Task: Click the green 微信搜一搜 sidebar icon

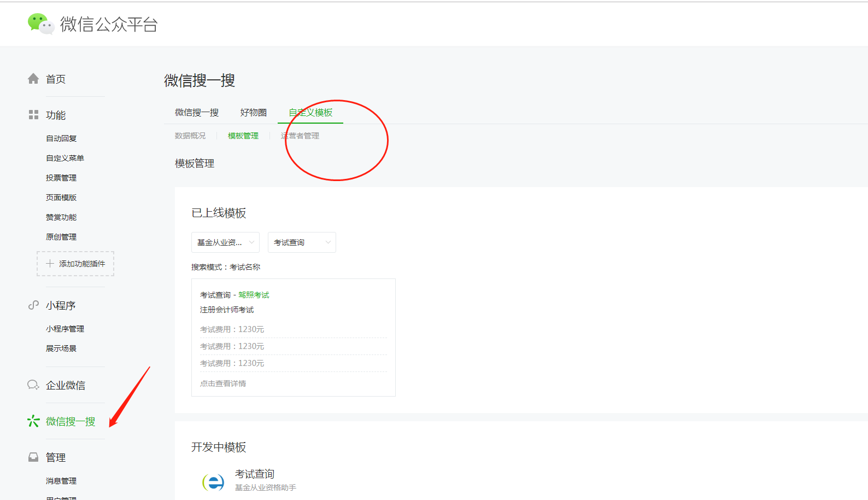Action: click(x=33, y=421)
